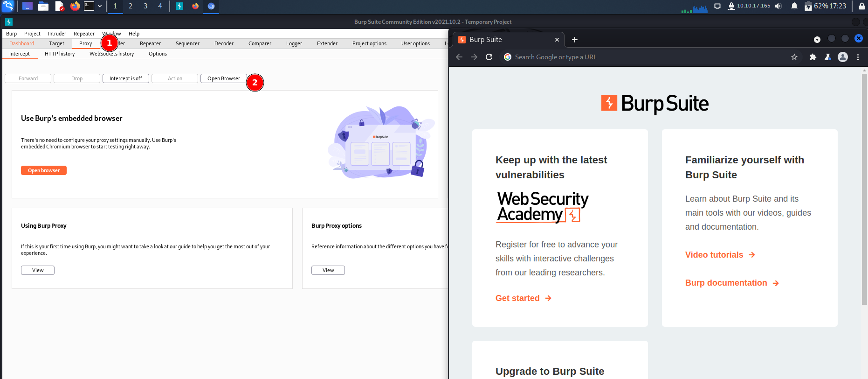Switch to workspace 3
The height and width of the screenshot is (379, 868).
(x=145, y=6)
